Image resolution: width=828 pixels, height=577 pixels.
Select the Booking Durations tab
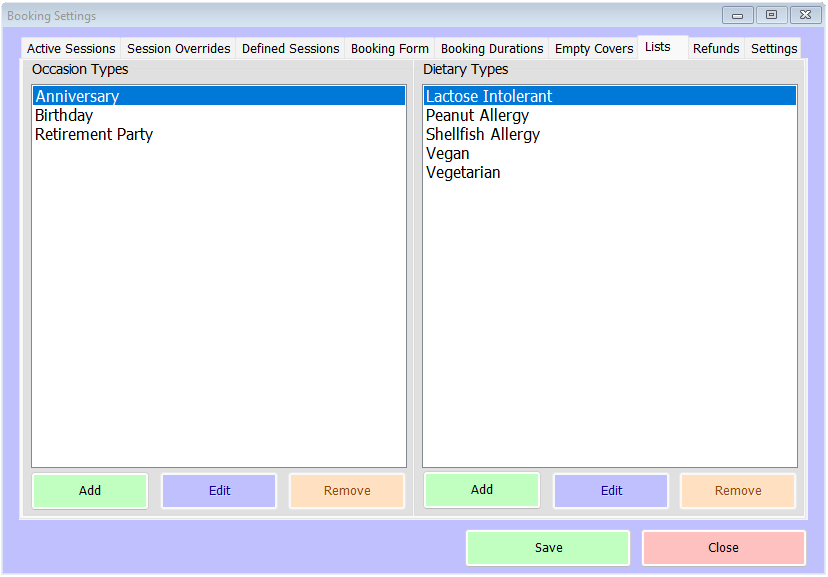pyautogui.click(x=492, y=48)
